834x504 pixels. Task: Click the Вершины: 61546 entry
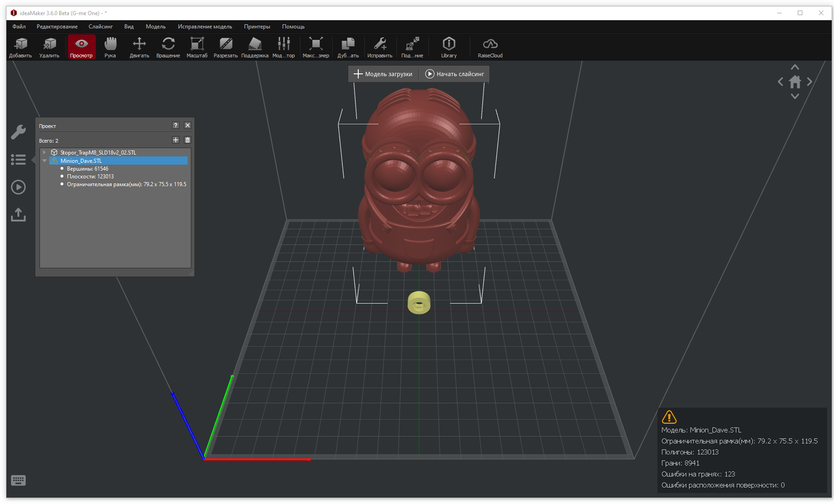click(88, 169)
